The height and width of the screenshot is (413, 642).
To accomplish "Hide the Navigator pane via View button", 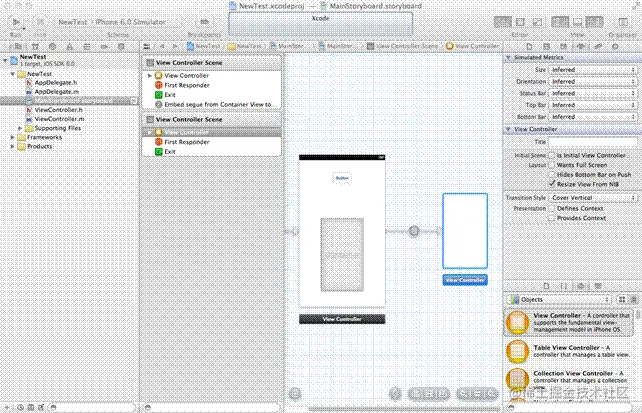I will click(560, 22).
